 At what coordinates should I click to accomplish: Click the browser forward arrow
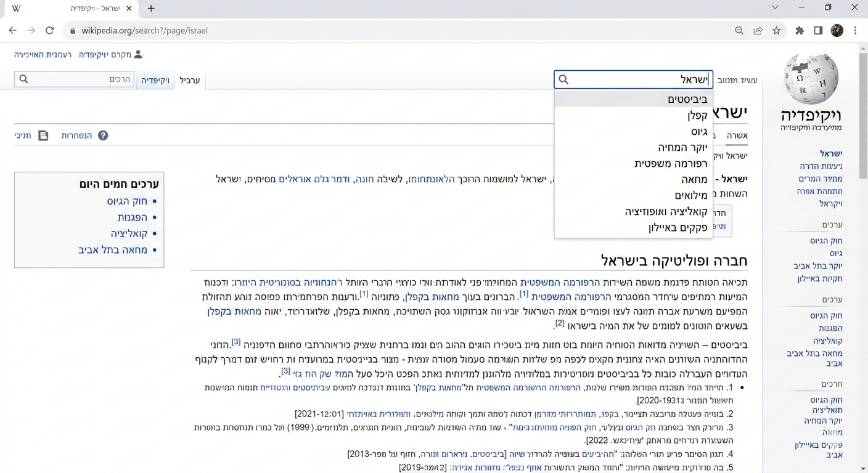tap(31, 30)
